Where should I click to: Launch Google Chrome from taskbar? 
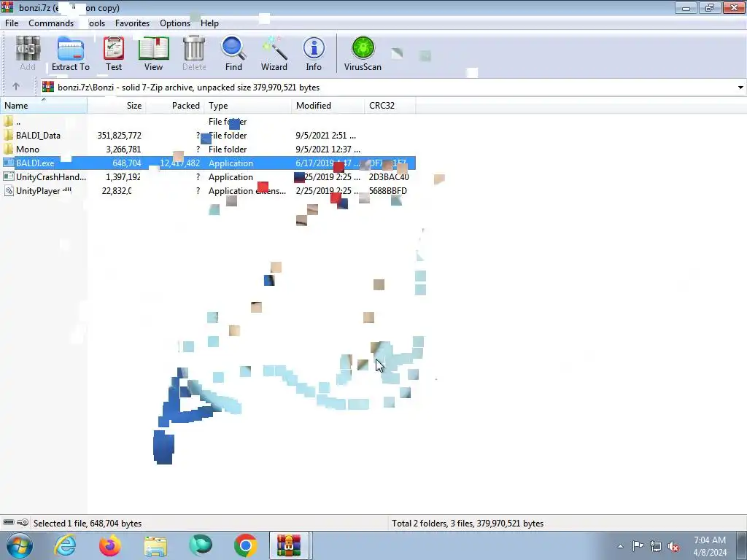[245, 545]
